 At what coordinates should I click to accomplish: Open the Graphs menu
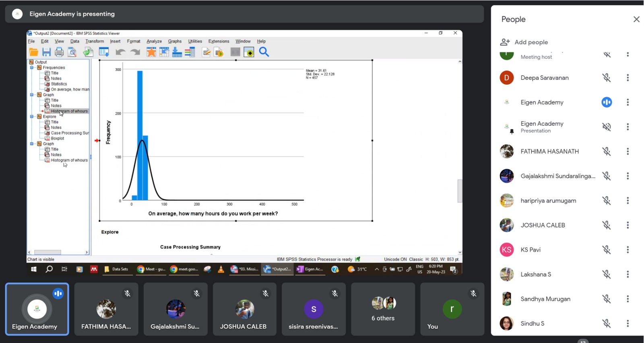click(175, 42)
